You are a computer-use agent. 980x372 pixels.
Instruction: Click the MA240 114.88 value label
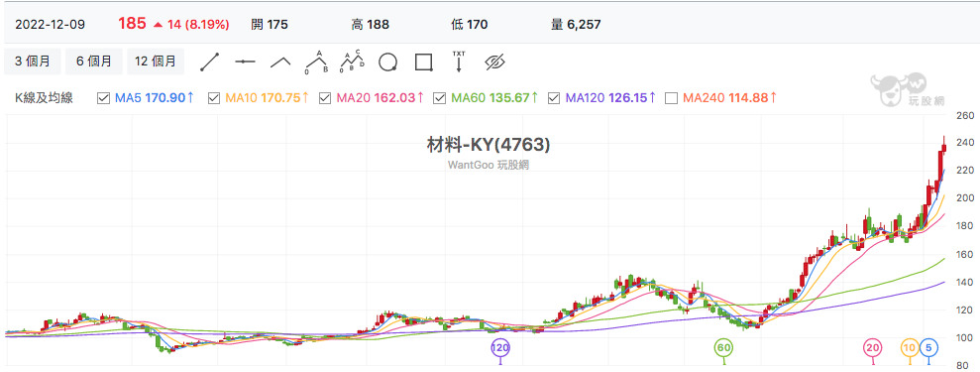729,98
